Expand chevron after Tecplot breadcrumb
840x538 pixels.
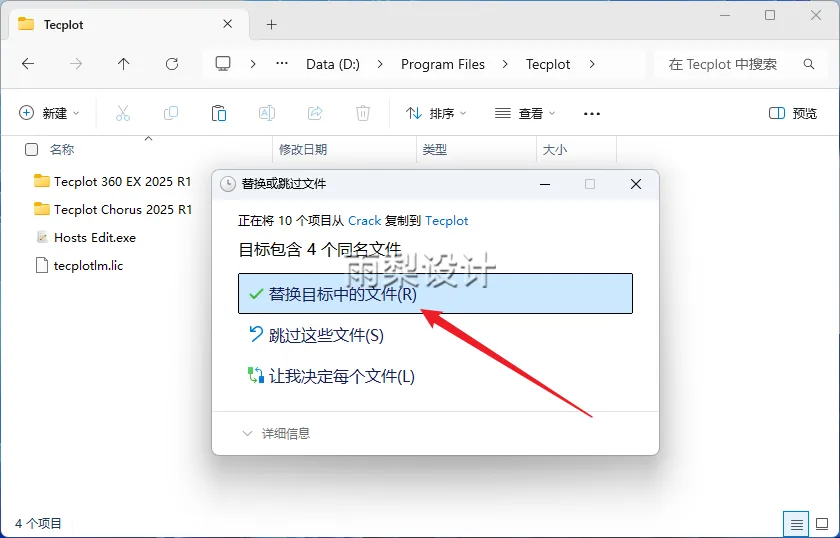592,64
